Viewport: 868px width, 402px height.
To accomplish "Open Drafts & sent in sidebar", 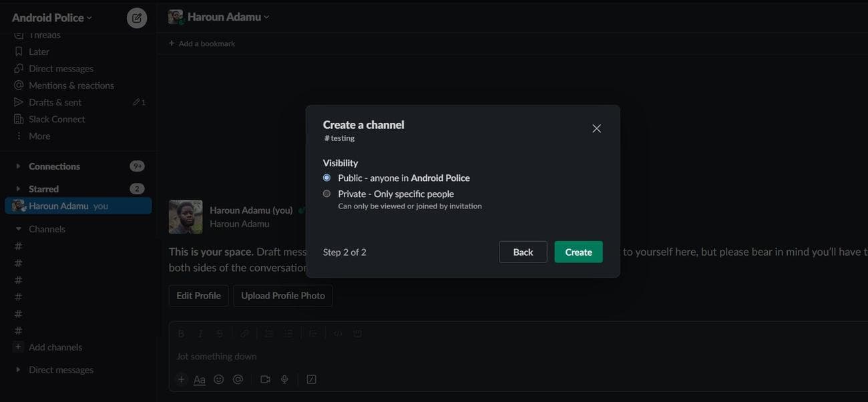I will pos(55,102).
